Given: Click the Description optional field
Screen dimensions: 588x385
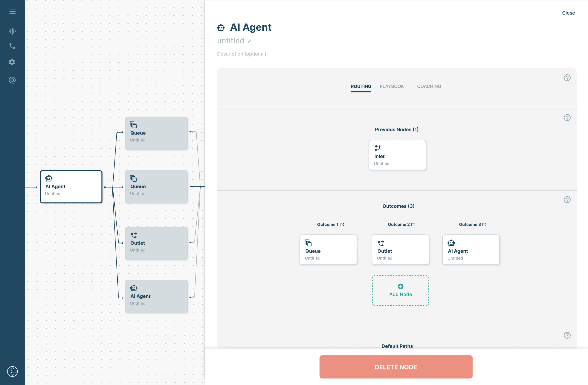Looking at the screenshot, I should [x=241, y=54].
